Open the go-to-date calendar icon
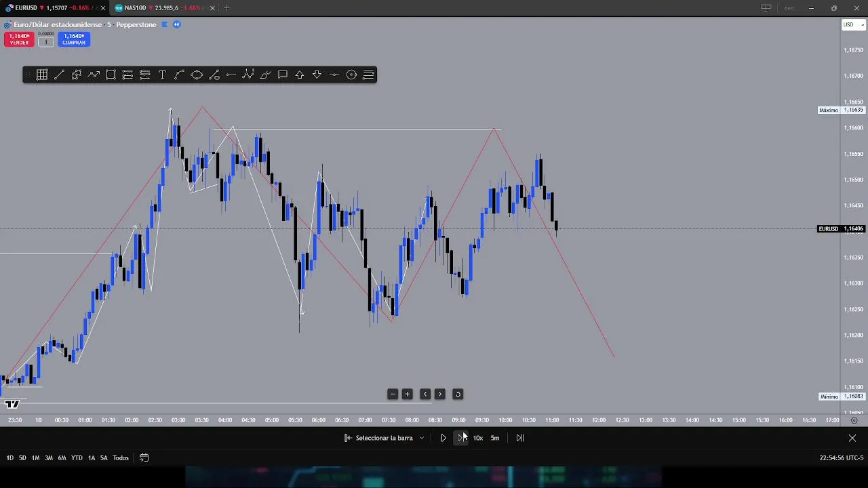The image size is (868, 488). (144, 458)
